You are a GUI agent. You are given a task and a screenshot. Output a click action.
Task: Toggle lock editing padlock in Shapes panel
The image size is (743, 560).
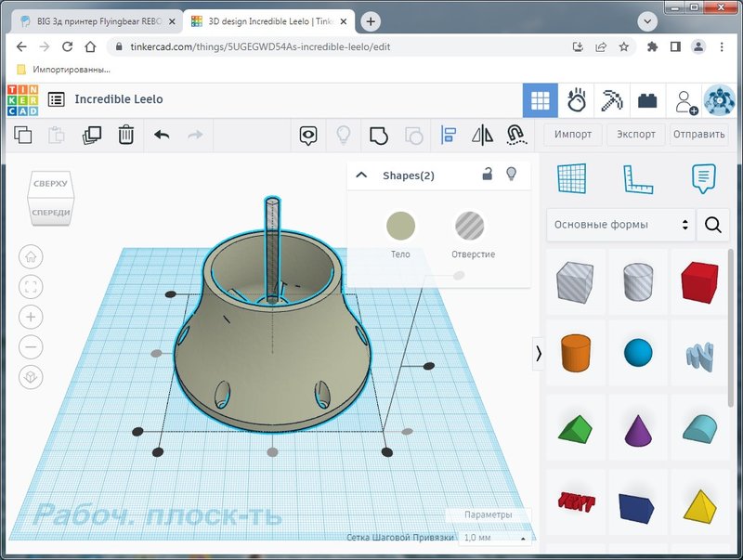[x=487, y=175]
